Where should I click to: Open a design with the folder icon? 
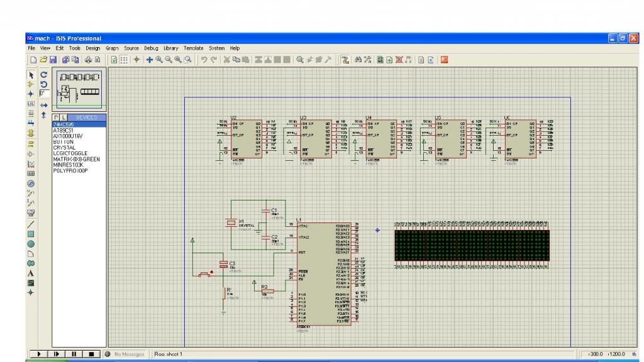click(x=43, y=60)
